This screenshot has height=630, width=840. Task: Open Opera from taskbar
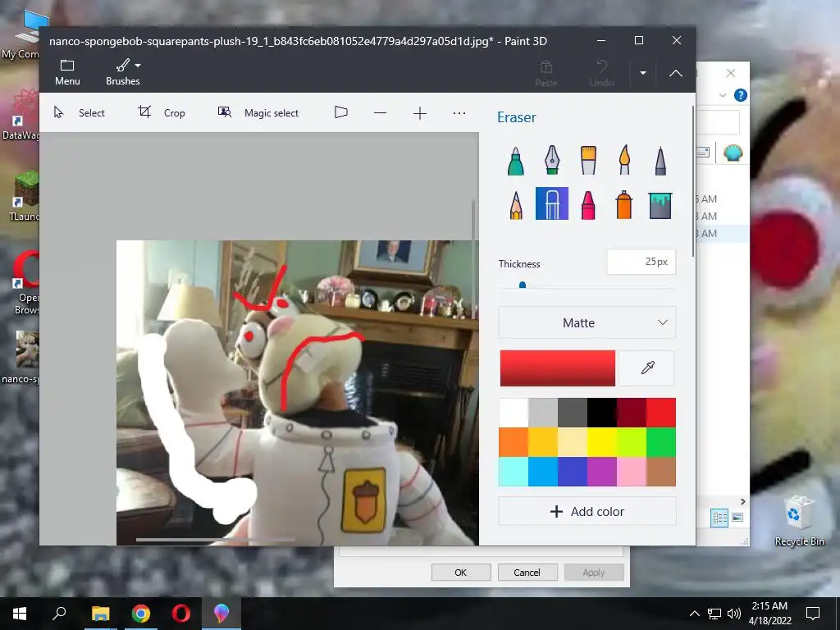coord(181,614)
